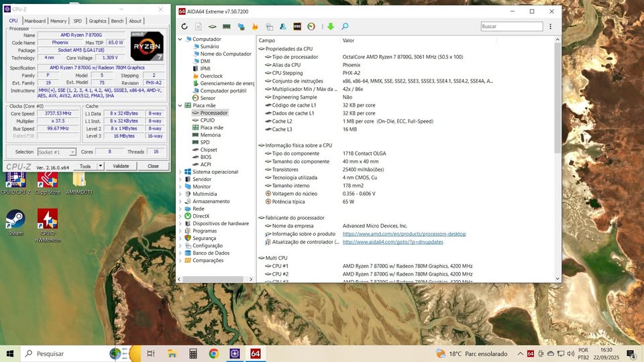Open the CPU-Z Tools dropdown arrow

100,166
